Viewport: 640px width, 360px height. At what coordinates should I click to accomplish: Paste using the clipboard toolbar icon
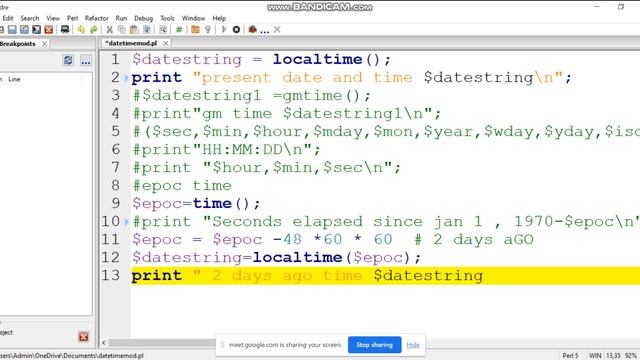(134, 29)
